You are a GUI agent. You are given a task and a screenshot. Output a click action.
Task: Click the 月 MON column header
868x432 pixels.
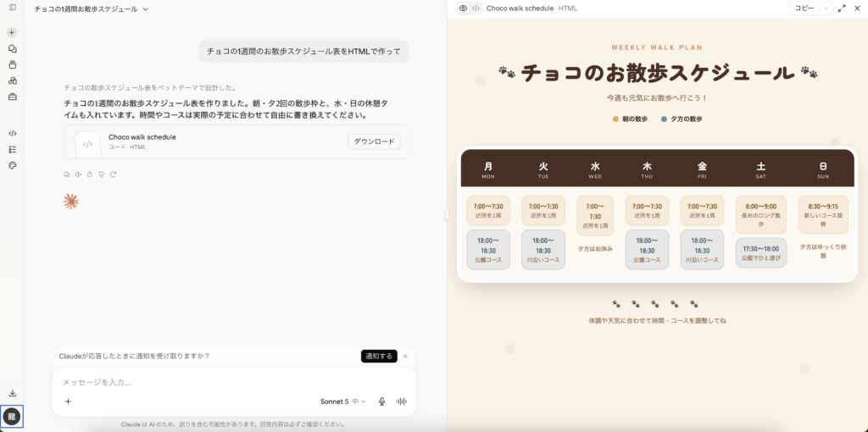pos(488,169)
